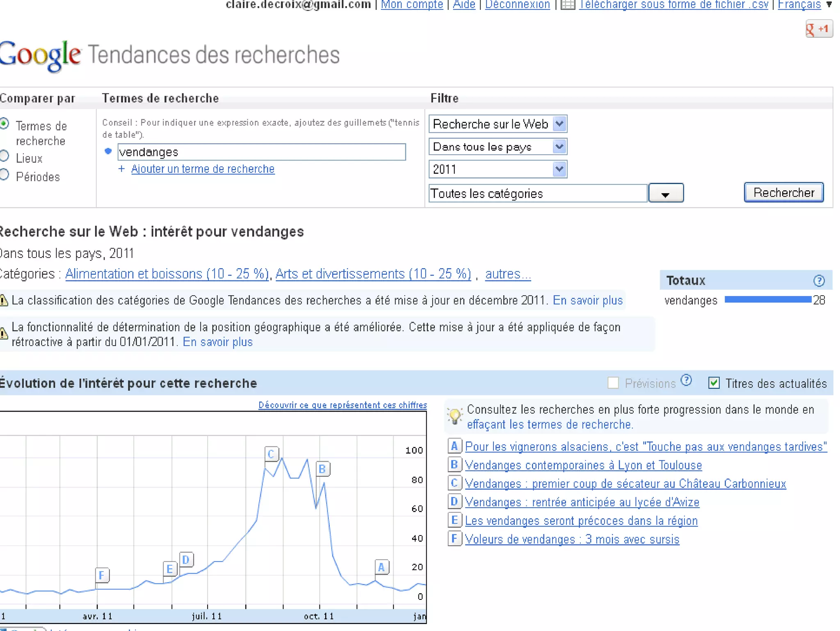
Task: Open headline about lycée d'Avize
Action: click(x=582, y=502)
